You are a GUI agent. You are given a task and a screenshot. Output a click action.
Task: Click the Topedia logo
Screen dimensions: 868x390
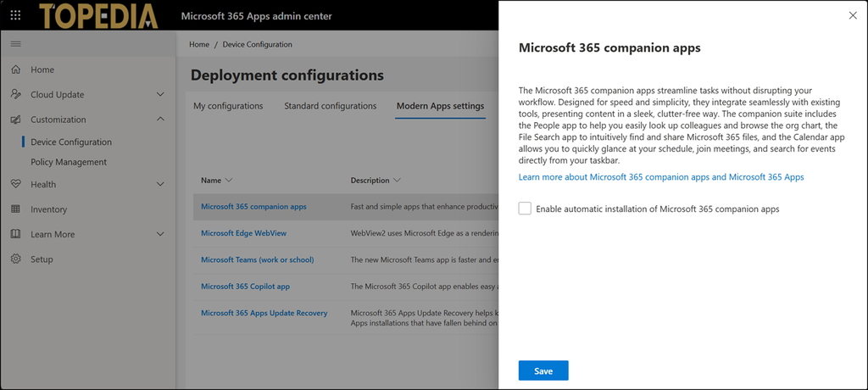click(98, 16)
